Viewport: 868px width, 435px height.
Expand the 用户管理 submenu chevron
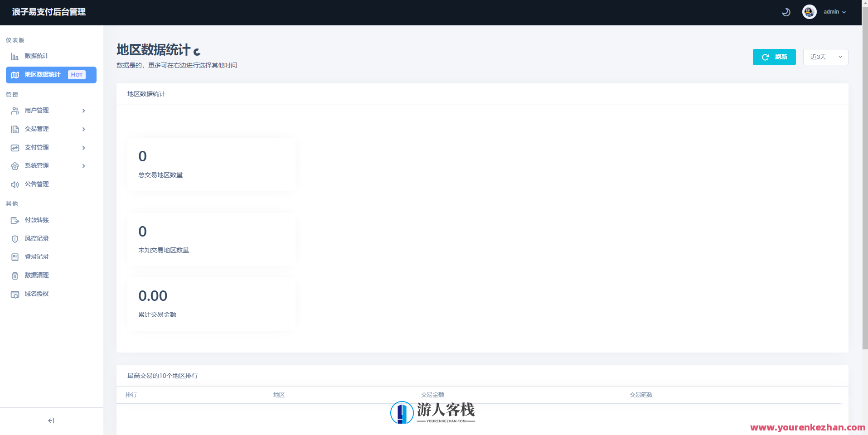(x=84, y=111)
